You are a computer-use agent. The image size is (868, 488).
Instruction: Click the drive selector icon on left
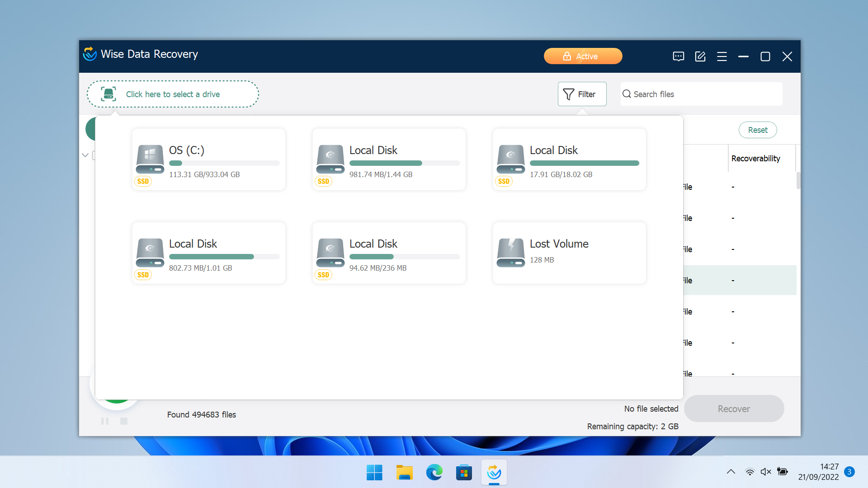click(x=107, y=94)
